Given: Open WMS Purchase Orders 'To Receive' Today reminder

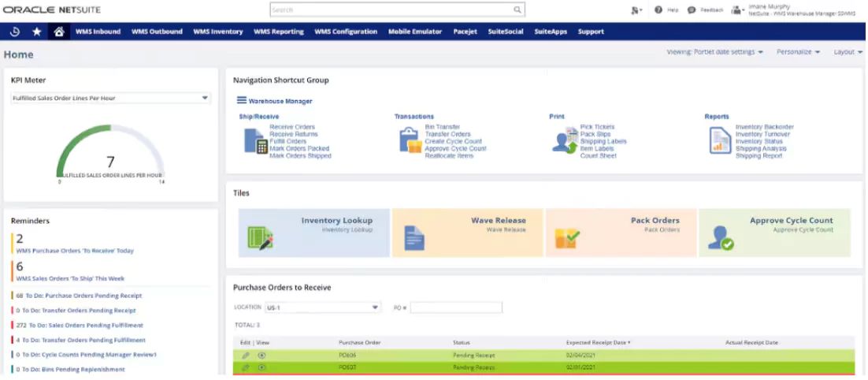Looking at the screenshot, I should point(75,251).
